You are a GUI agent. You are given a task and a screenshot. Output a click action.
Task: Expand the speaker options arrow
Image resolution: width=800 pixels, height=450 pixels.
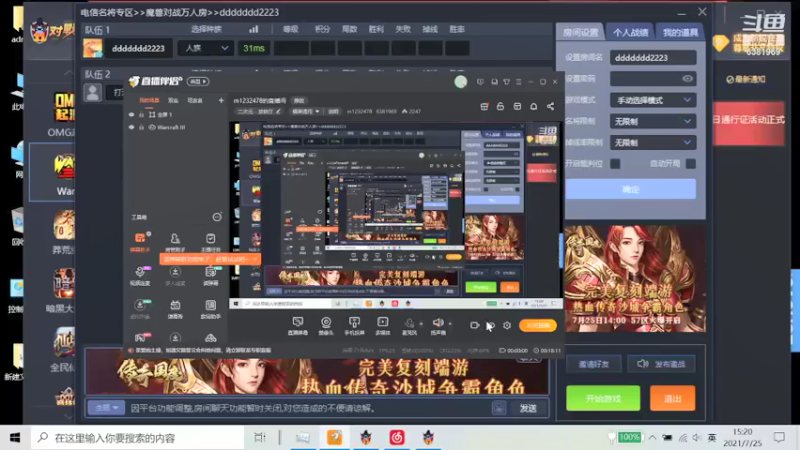click(x=450, y=323)
